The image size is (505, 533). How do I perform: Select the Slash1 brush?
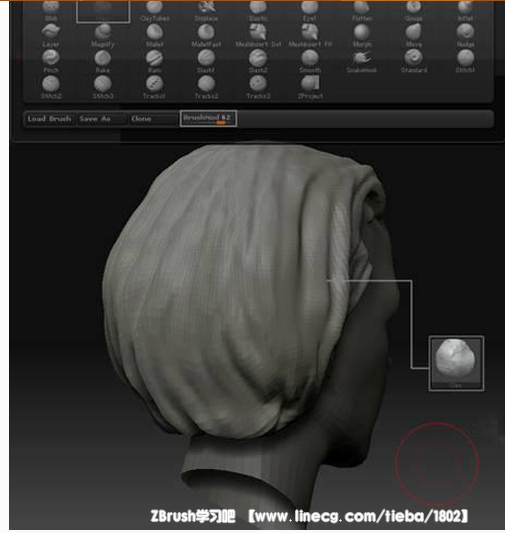206,61
